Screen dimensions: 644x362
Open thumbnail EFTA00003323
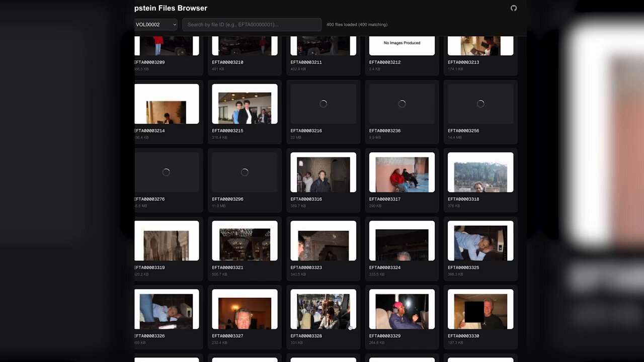[323, 240]
